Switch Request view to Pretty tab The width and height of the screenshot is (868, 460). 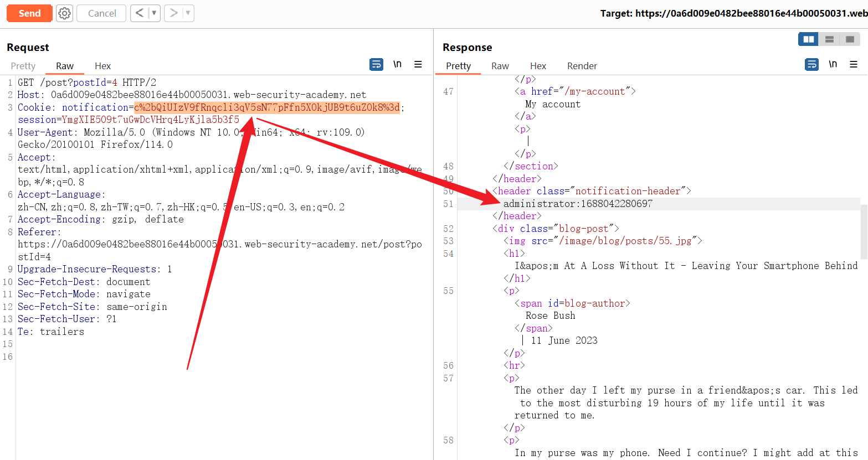pyautogui.click(x=23, y=66)
